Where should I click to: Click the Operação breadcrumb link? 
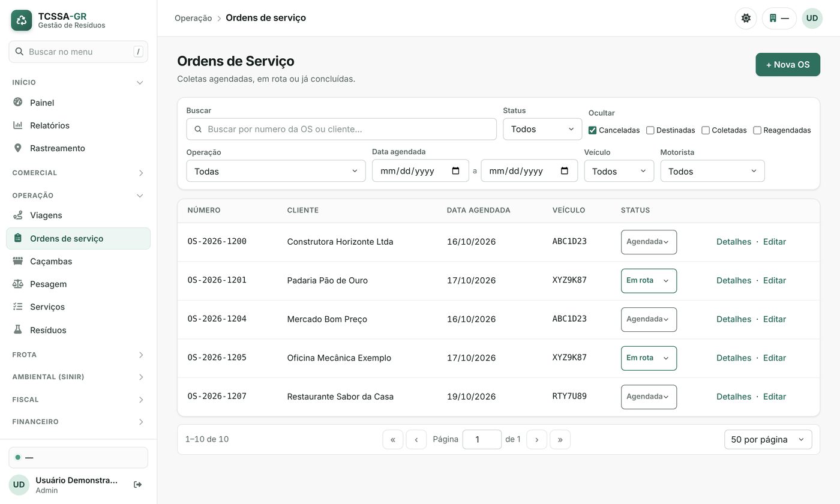(193, 18)
